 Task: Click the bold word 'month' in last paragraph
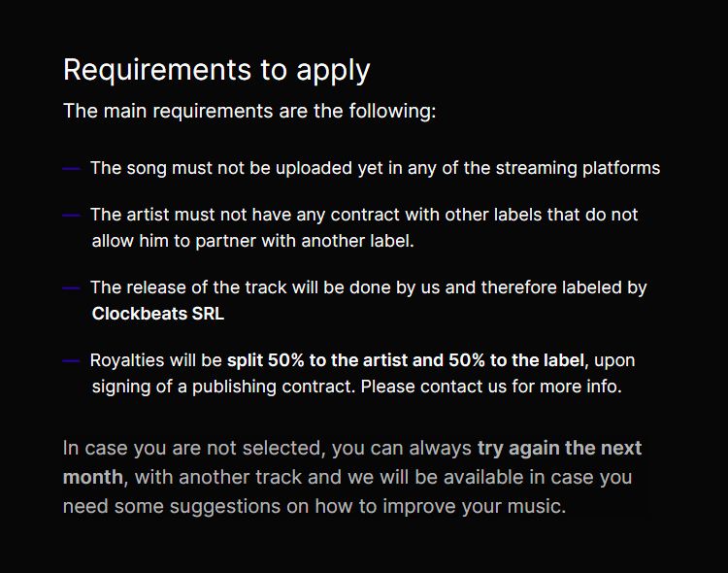pyautogui.click(x=93, y=477)
